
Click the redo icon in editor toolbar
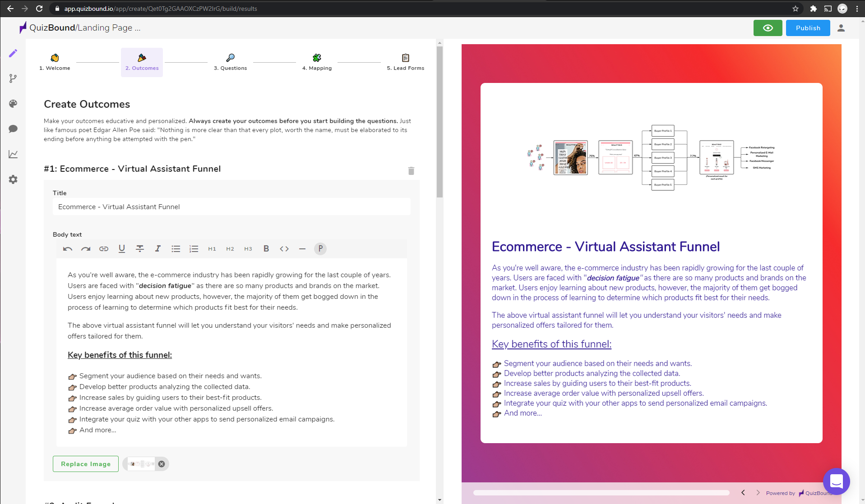86,249
